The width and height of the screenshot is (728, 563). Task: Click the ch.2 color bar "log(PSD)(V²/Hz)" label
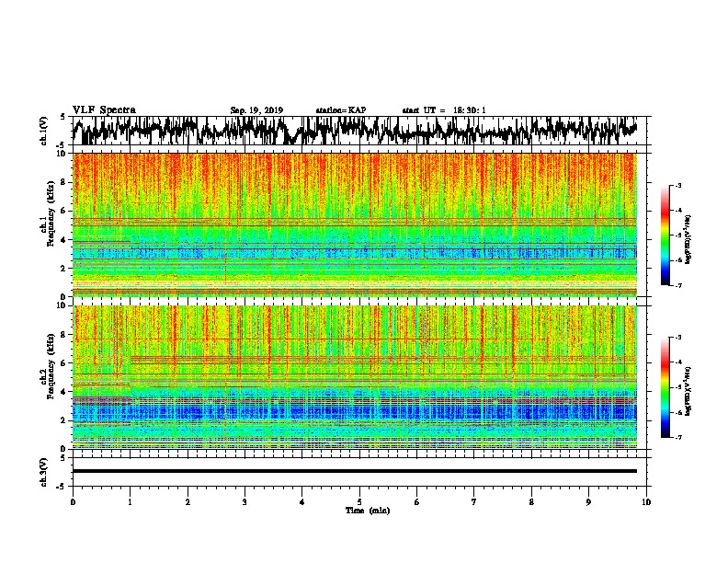(x=688, y=391)
